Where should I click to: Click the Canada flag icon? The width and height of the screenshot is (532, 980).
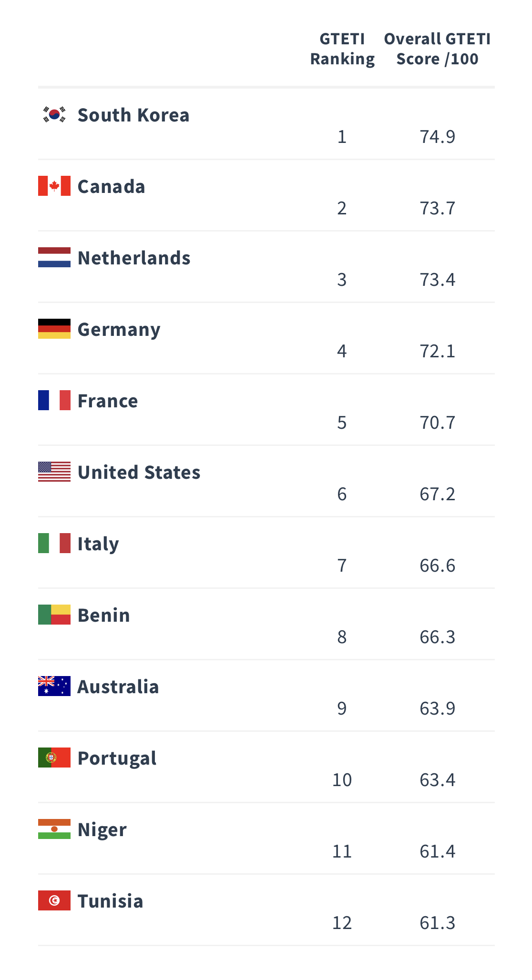[x=54, y=186]
